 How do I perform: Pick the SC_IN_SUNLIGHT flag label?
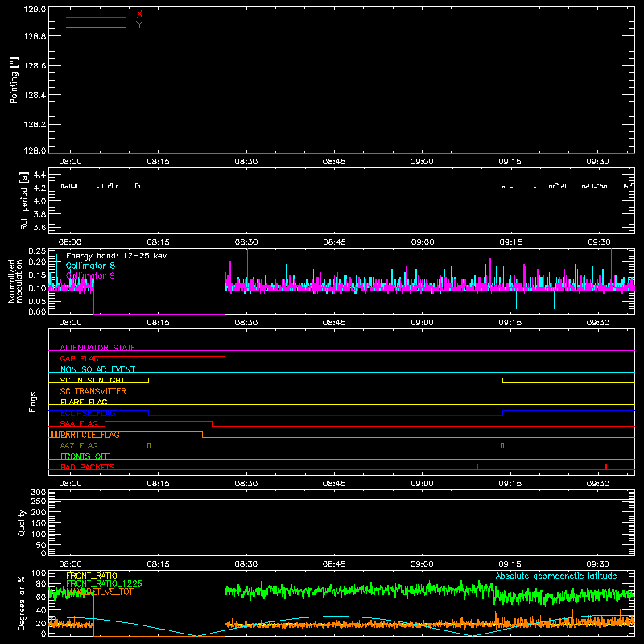(93, 380)
